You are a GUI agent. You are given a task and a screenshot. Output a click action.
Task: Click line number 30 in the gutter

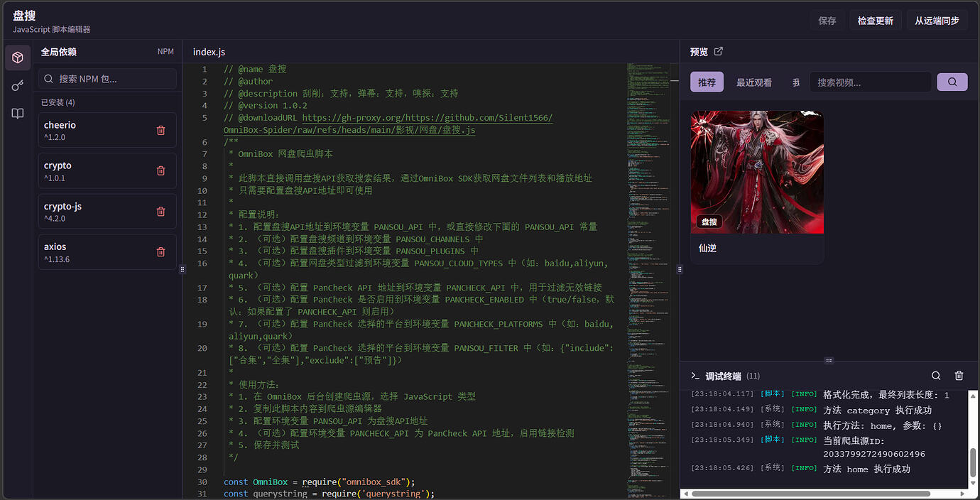(202, 482)
